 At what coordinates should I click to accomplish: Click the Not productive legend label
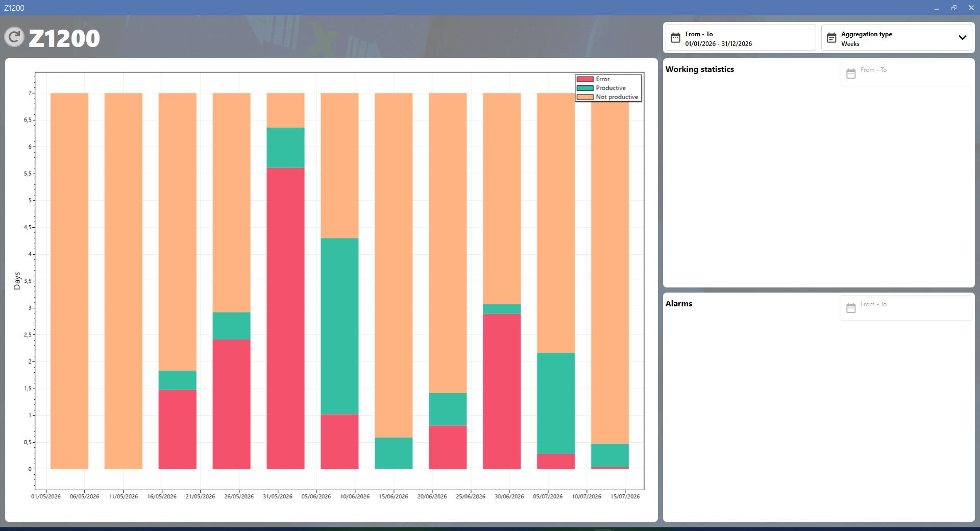click(x=617, y=97)
